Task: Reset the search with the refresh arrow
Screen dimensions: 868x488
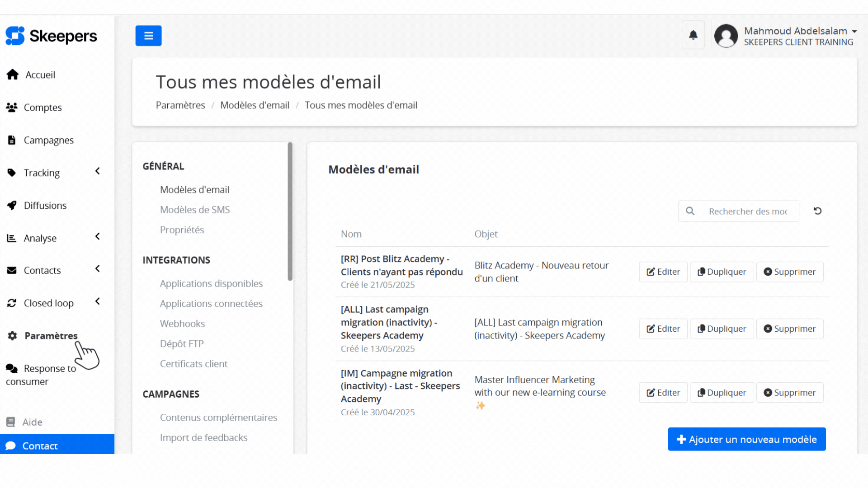Action: 817,211
